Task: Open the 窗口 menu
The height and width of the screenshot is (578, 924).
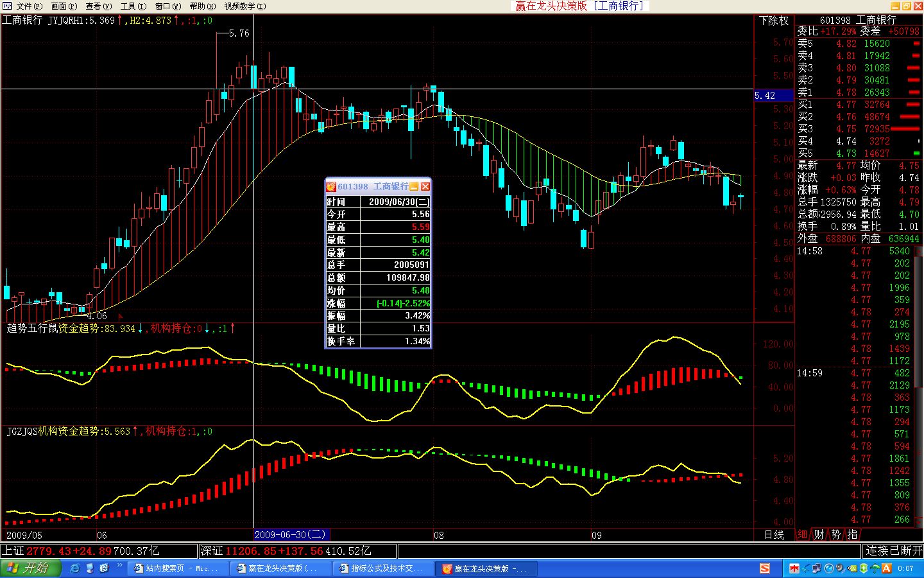Action: tap(167, 6)
